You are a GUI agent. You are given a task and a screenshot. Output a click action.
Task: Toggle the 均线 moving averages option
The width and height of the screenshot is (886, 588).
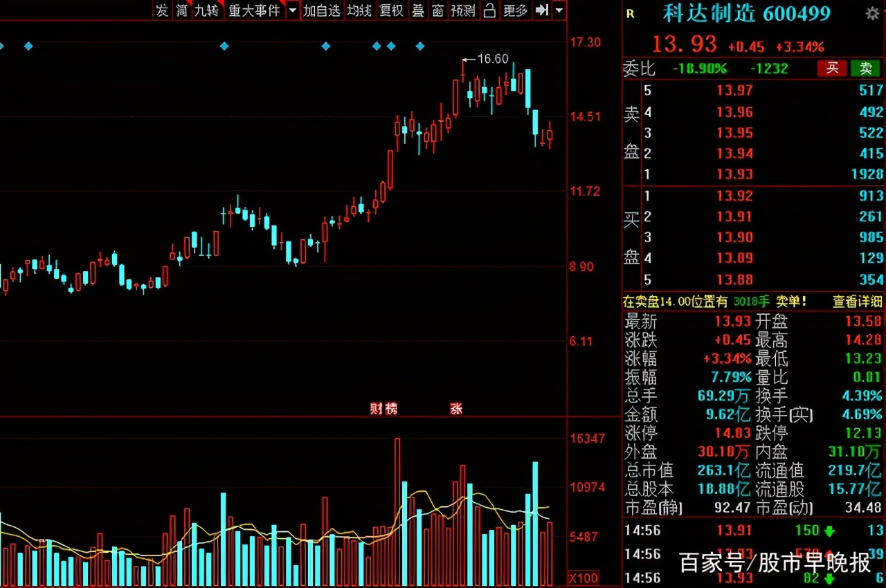359,10
